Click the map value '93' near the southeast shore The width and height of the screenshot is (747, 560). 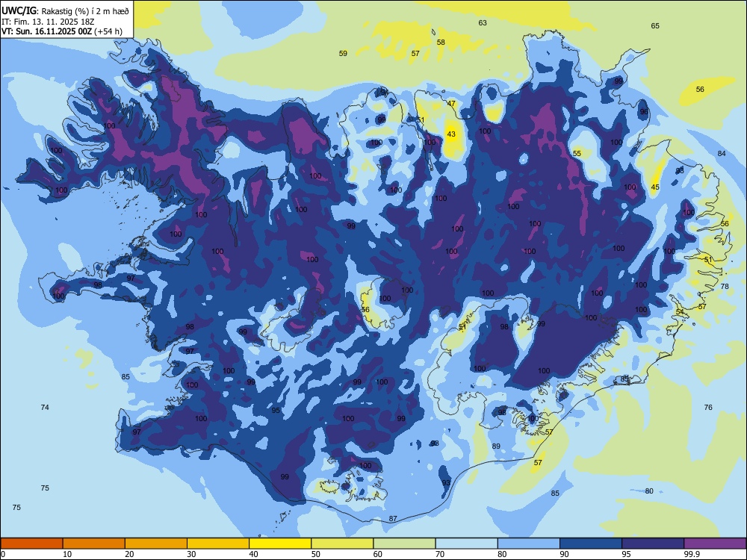446,483
